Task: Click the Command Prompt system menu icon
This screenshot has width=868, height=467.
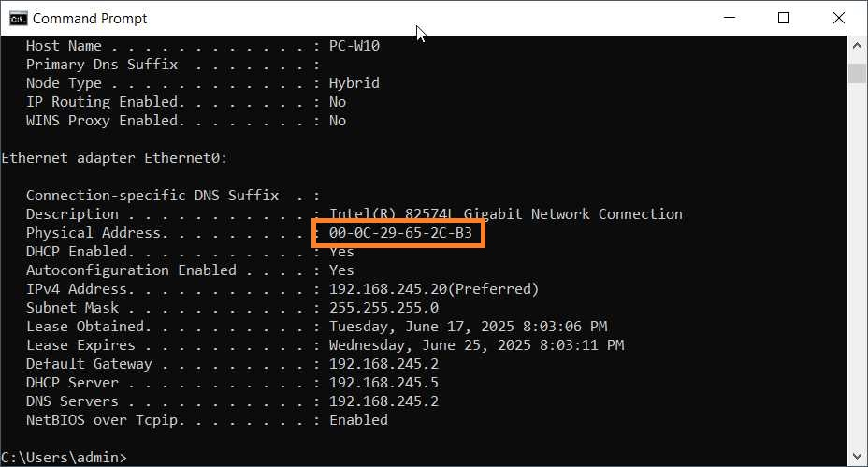Action: pos(17,18)
